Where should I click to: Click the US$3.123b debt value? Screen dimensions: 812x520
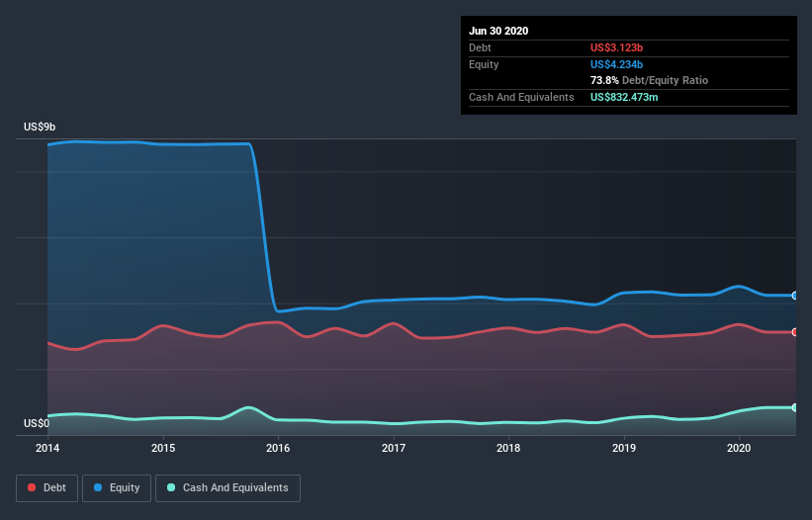click(x=617, y=48)
